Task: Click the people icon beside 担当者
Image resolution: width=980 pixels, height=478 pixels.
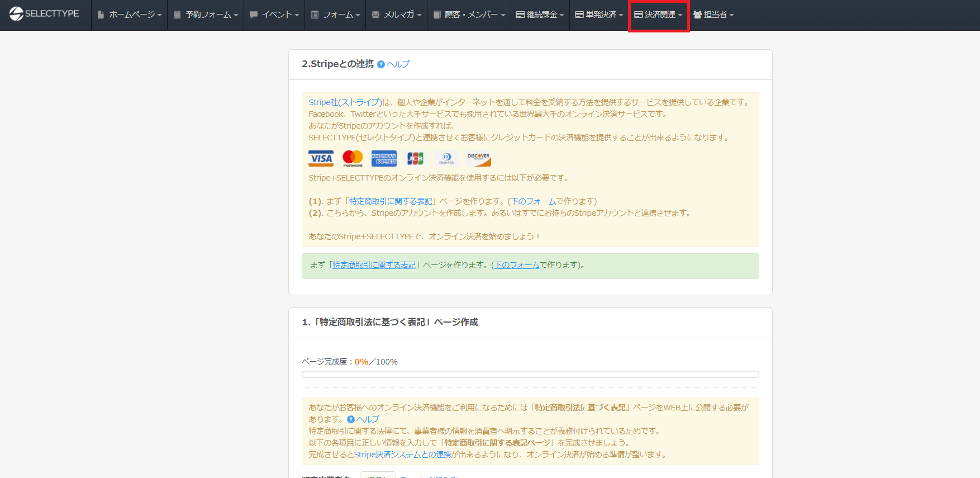Action: click(697, 15)
